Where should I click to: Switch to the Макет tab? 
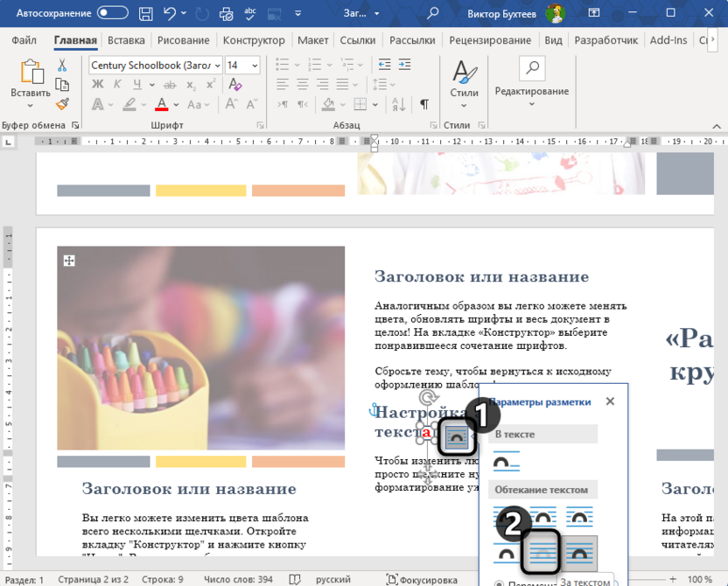pos(313,40)
